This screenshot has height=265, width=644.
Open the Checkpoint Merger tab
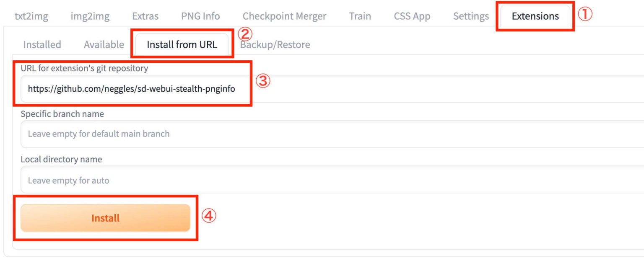284,16
